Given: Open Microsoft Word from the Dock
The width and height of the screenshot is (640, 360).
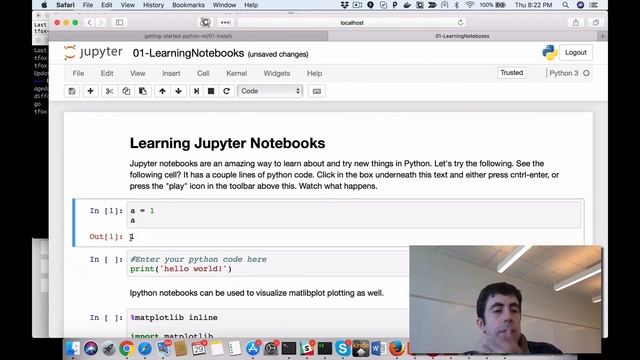Looking at the screenshot, I should (x=378, y=349).
